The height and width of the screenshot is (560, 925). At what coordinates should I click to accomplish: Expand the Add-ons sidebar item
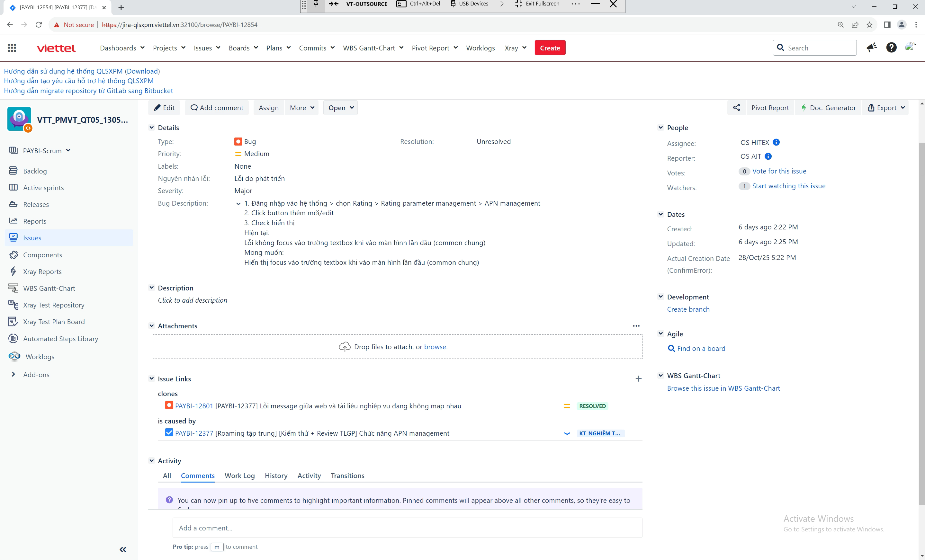[x=36, y=375]
